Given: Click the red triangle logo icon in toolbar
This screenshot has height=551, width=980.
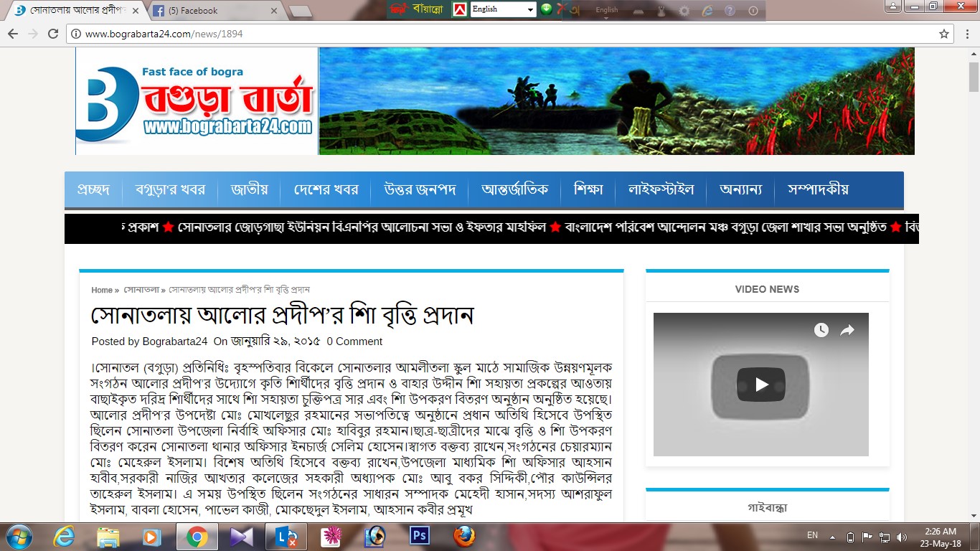Looking at the screenshot, I should (459, 9).
